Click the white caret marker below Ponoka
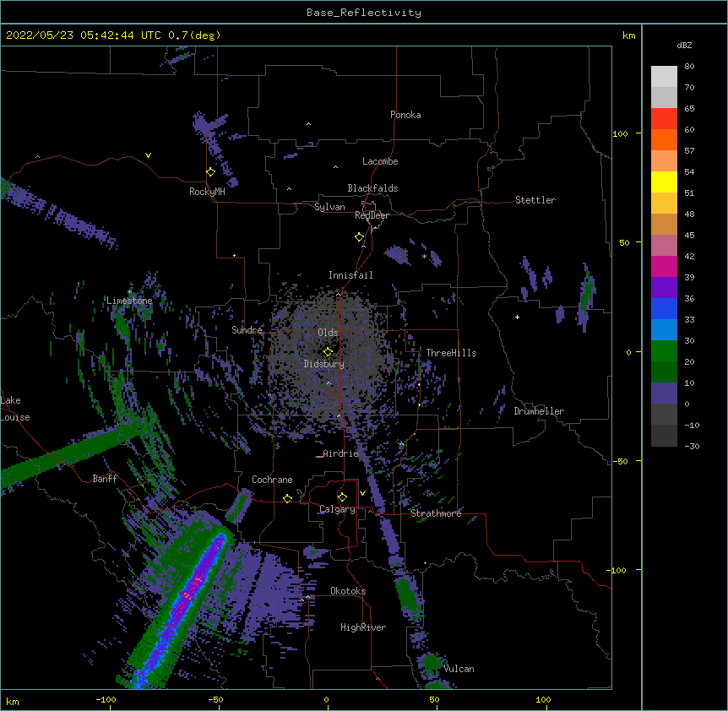The image size is (728, 711). (309, 124)
